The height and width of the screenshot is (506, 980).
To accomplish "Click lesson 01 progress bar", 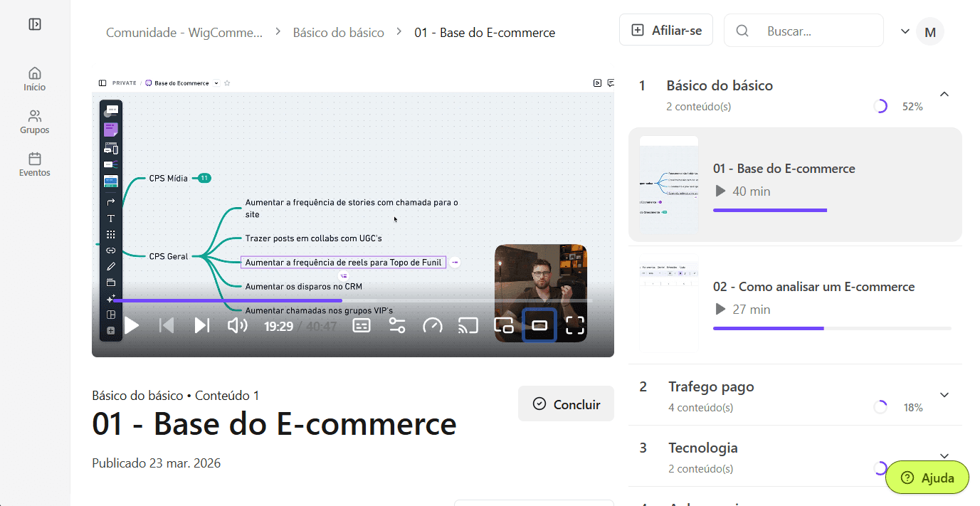I will click(x=832, y=210).
